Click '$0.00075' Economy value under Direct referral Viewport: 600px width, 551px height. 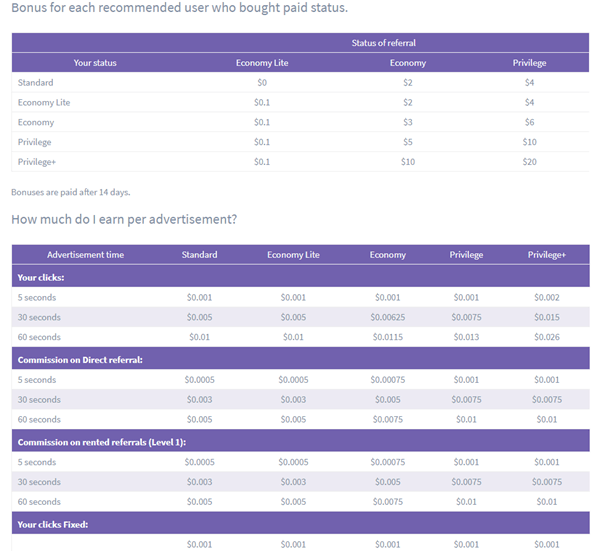(388, 380)
